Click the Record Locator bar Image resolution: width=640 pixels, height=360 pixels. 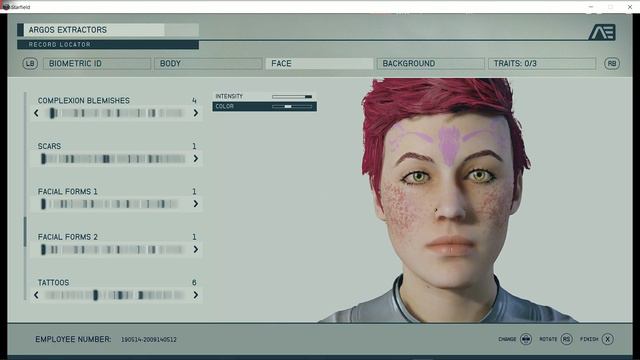click(108, 44)
